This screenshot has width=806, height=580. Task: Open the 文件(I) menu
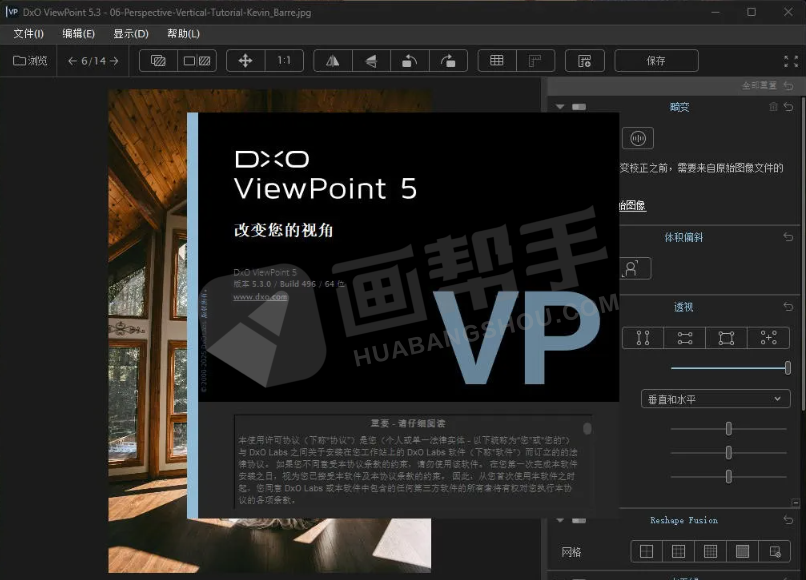(28, 34)
